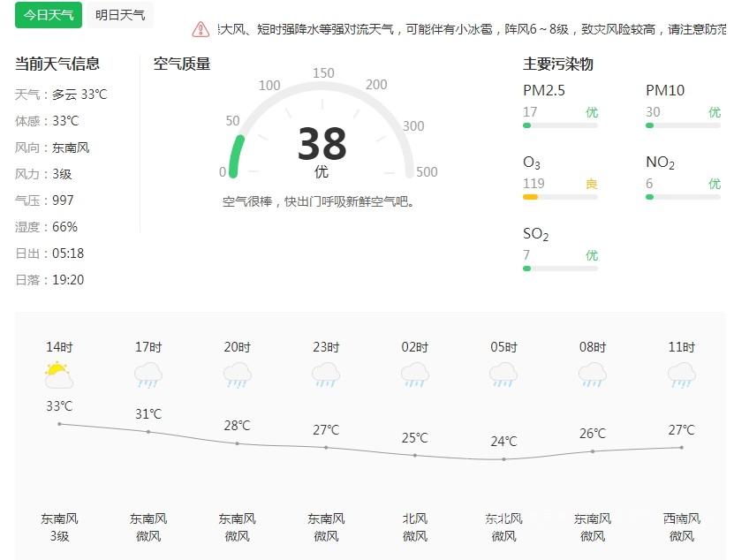
Task: Click the PM10 value 30
Action: pyautogui.click(x=653, y=112)
